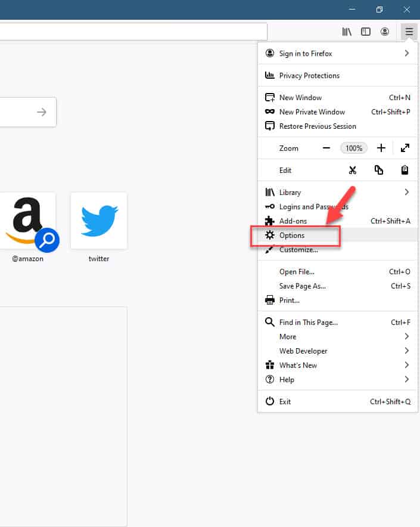
Task: Click the New Window icon
Action: pyautogui.click(x=270, y=97)
